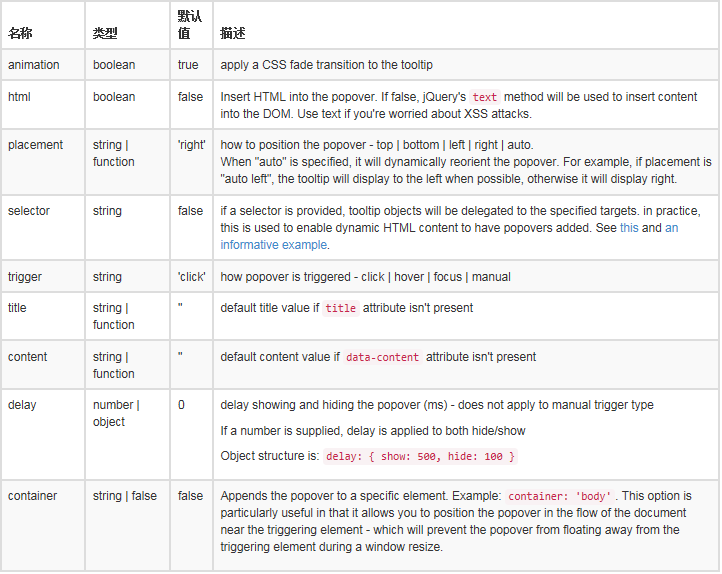Viewport: 722px width, 574px height.
Task: Click the 'delay' option name cell
Action: click(22, 405)
